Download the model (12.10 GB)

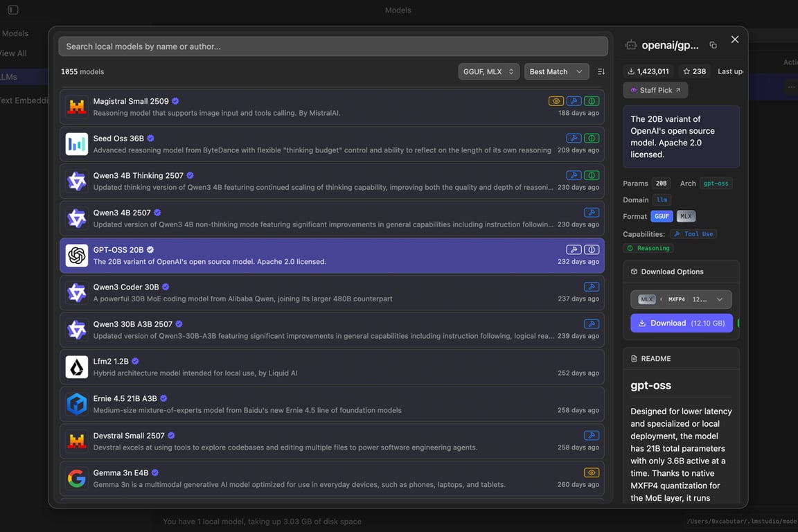682,323
